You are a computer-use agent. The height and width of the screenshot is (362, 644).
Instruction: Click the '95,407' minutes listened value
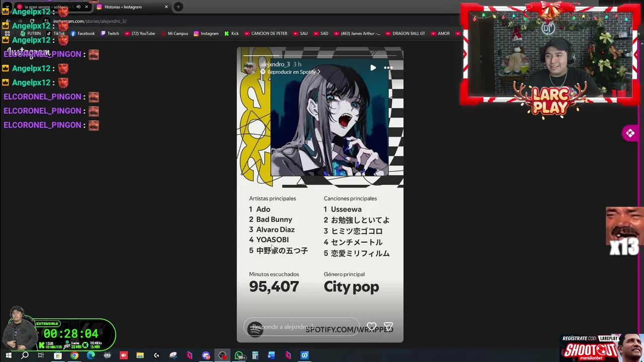tap(274, 287)
